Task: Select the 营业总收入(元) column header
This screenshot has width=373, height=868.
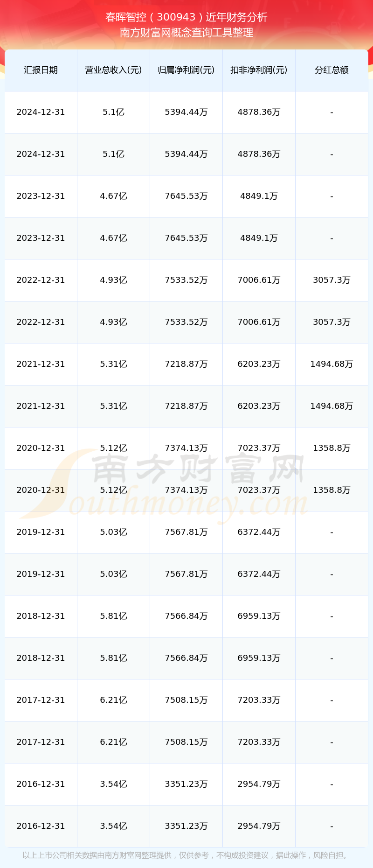Action: pyautogui.click(x=113, y=70)
